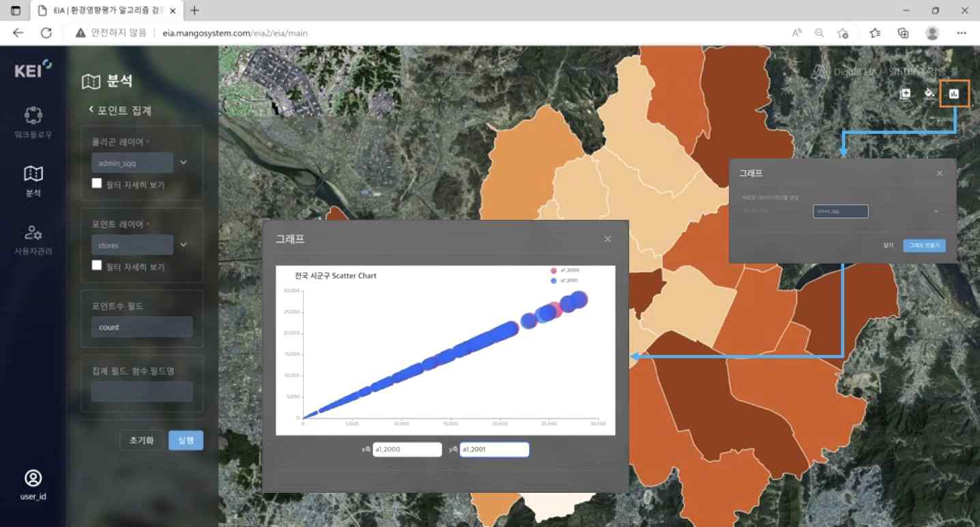The image size is (980, 527).
Task: Check 필터 자세히 보기 under 포인트 레이어
Action: click(x=97, y=266)
